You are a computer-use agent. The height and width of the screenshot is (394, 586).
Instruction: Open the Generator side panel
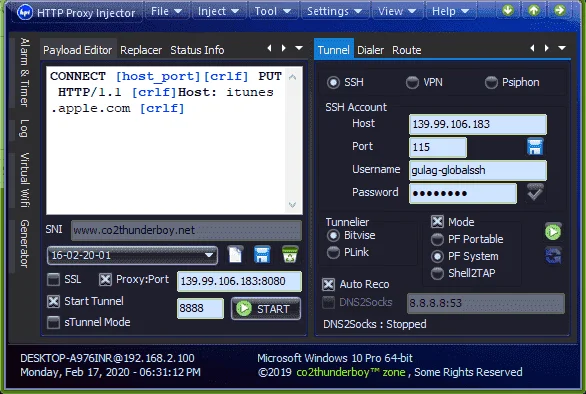coord(24,243)
